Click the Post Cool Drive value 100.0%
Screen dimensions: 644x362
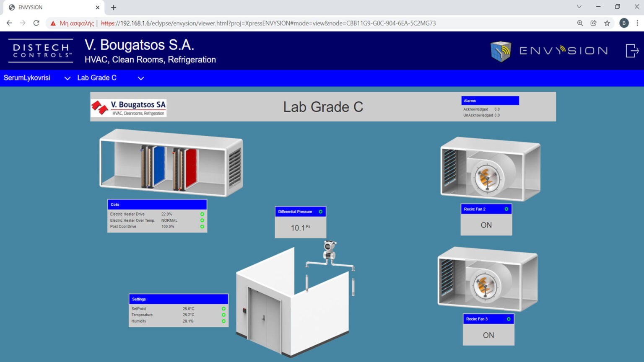coord(168,227)
